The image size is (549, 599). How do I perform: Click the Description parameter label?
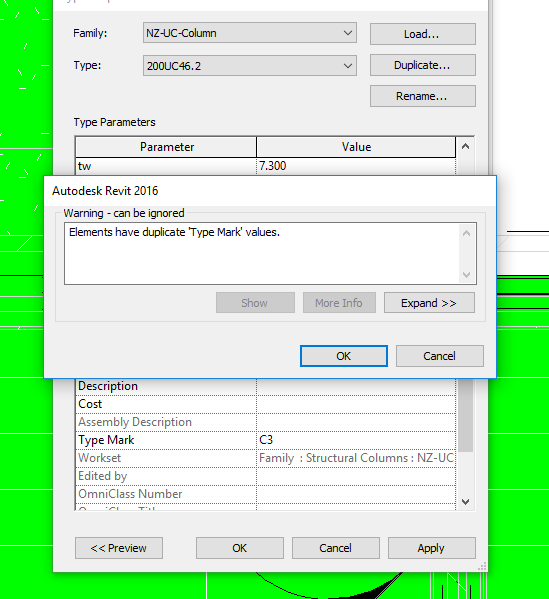pos(108,386)
